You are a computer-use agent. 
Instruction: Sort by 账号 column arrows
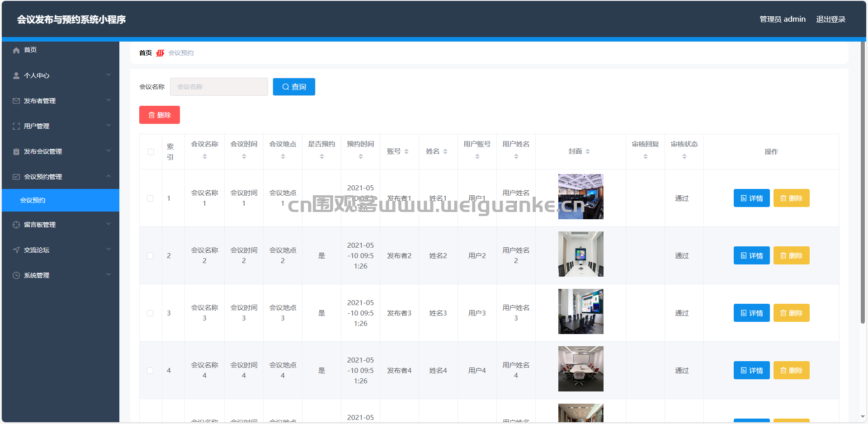(x=406, y=151)
